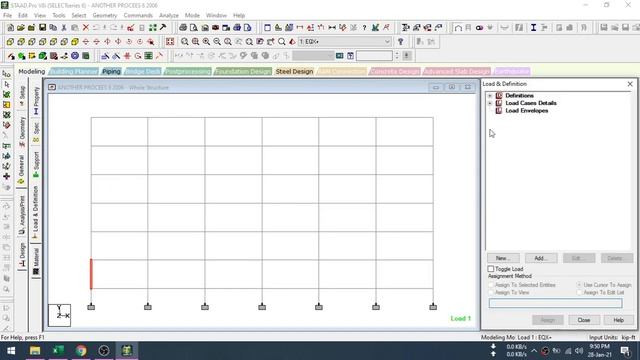
Task: Select Assign To Selected Entities radio
Action: (x=491, y=285)
